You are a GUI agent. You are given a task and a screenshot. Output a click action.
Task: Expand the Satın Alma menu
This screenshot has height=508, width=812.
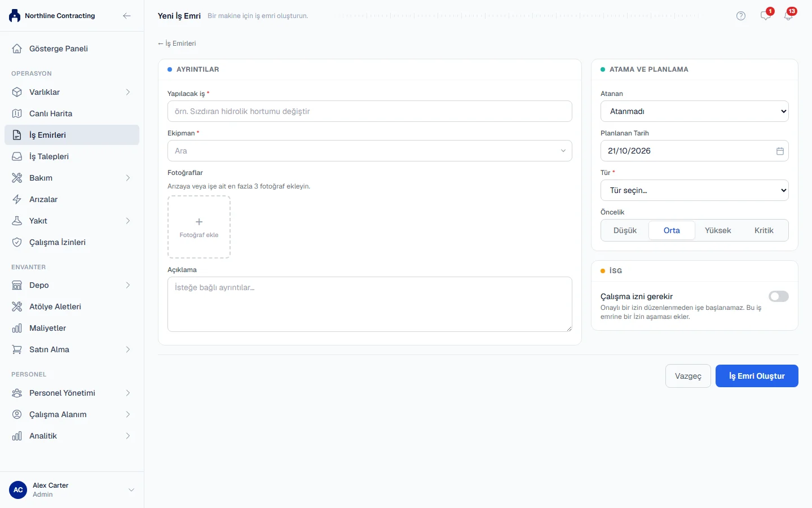pyautogui.click(x=72, y=349)
